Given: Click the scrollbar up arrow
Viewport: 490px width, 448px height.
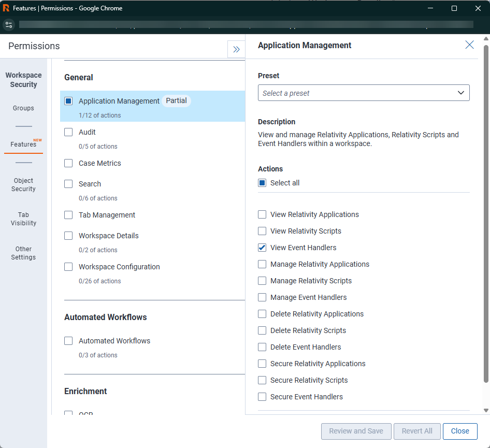Looking at the screenshot, I should coord(486,39).
